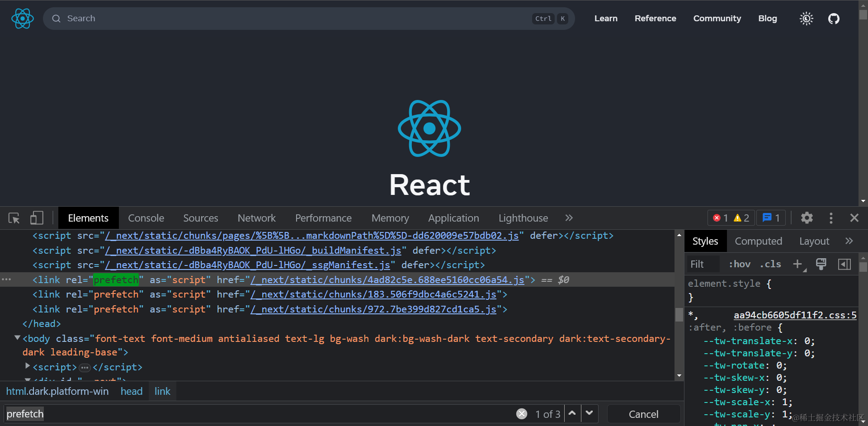Jump to the next search result

[x=589, y=413]
